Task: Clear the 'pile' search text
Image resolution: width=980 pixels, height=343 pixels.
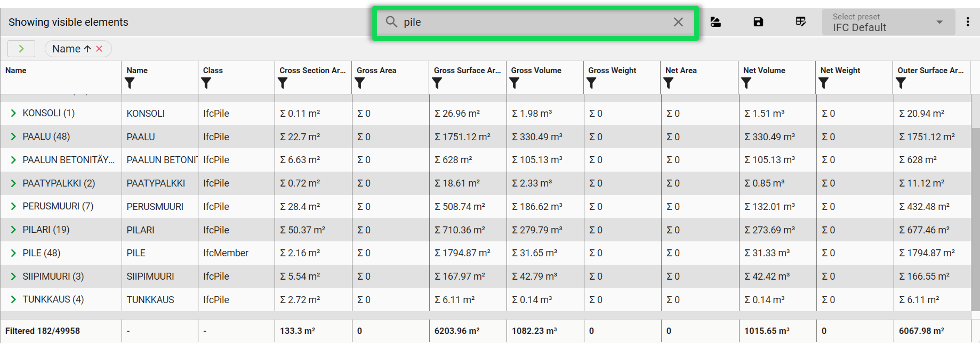Action: point(678,22)
